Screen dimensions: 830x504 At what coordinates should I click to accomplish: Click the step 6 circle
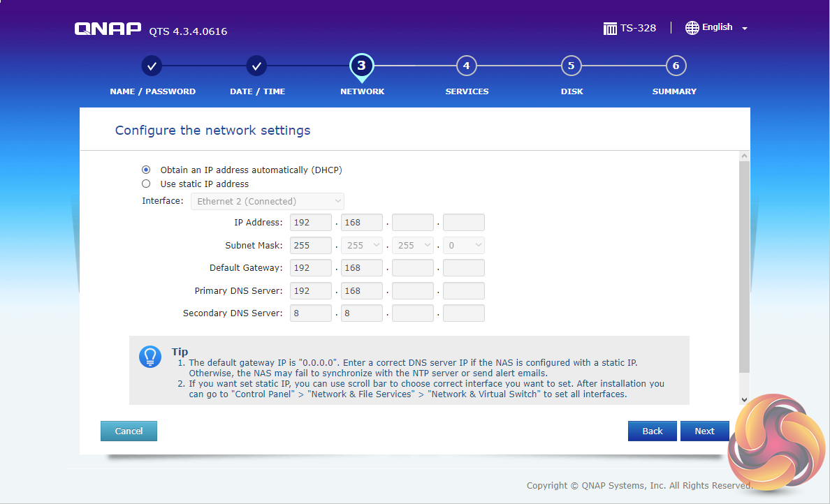[676, 66]
